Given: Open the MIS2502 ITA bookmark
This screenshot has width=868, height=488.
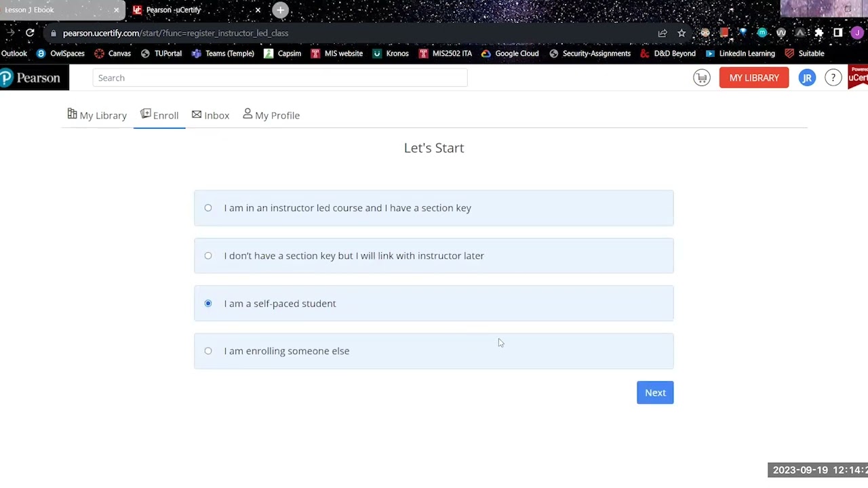Looking at the screenshot, I should point(445,54).
